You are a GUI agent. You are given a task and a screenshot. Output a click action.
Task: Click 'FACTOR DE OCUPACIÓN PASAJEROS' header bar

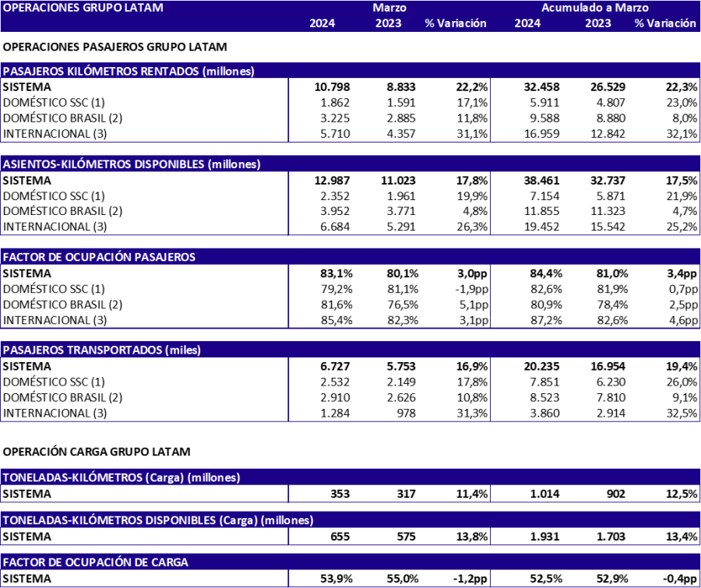click(350, 257)
